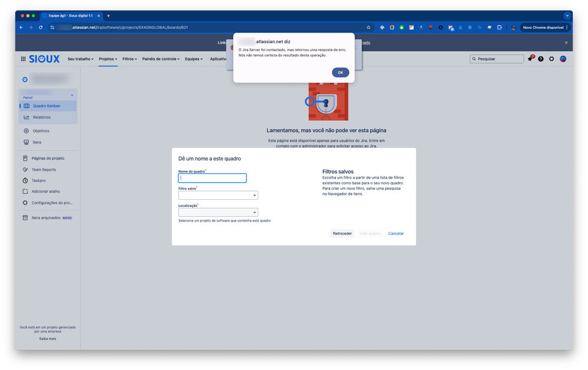
Task: Open a new browser tab
Action: [x=108, y=16]
